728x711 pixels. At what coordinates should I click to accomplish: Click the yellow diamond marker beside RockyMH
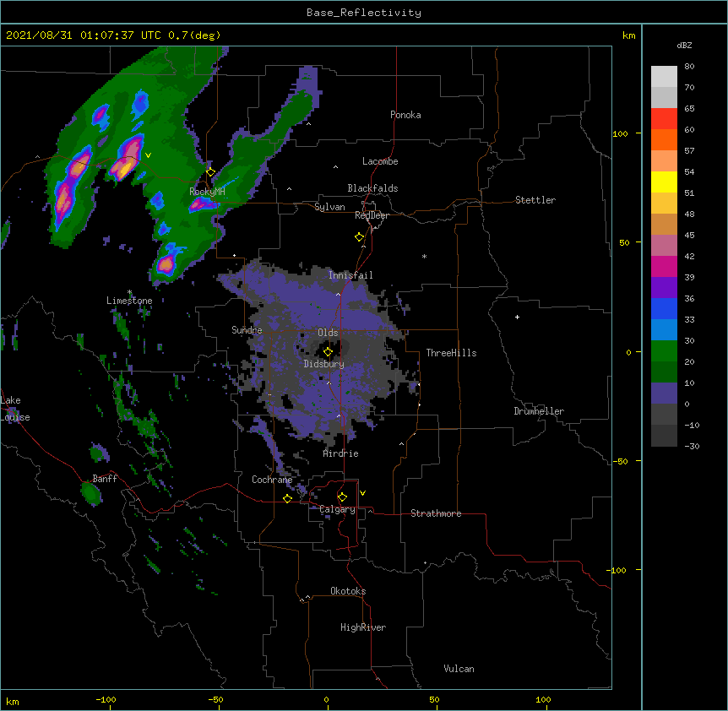pos(211,172)
